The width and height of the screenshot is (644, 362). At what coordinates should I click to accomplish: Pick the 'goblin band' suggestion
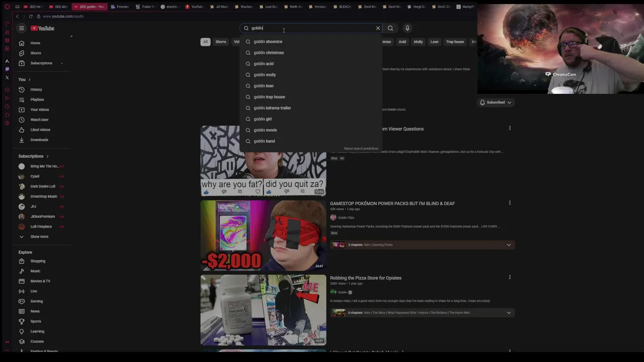[x=311, y=141]
